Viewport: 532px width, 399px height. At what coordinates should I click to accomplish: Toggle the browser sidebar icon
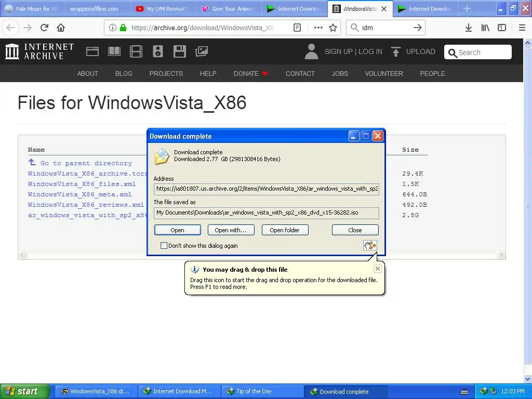(502, 28)
